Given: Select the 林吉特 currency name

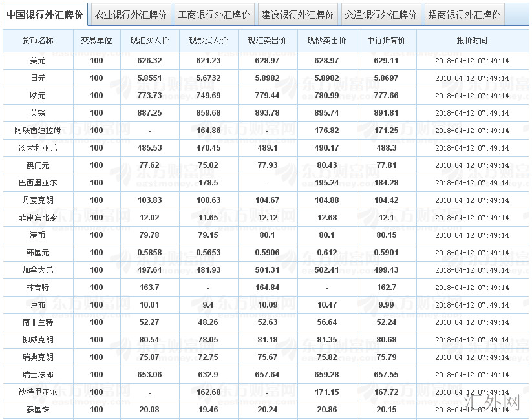Looking at the screenshot, I should (x=37, y=288).
